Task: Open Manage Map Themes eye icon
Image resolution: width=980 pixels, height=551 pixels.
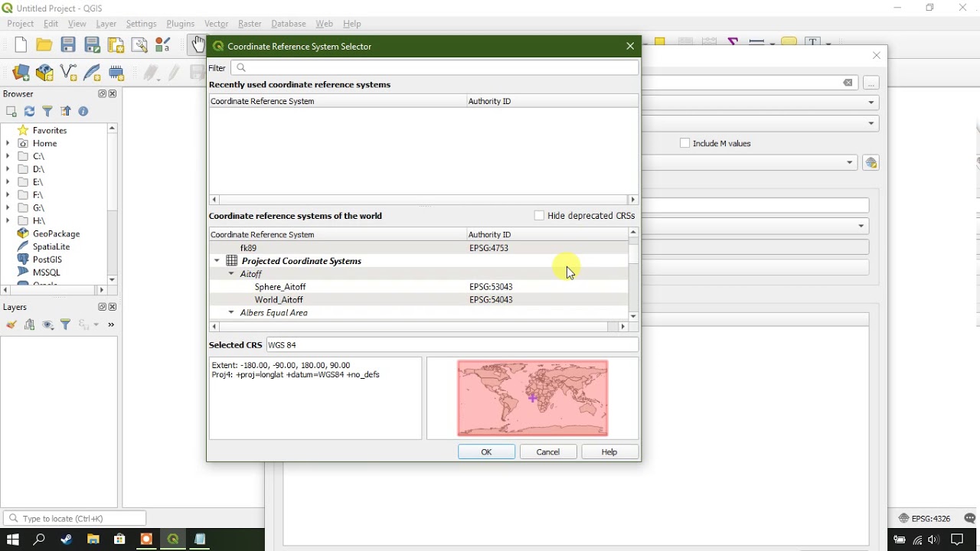Action: coord(48,325)
